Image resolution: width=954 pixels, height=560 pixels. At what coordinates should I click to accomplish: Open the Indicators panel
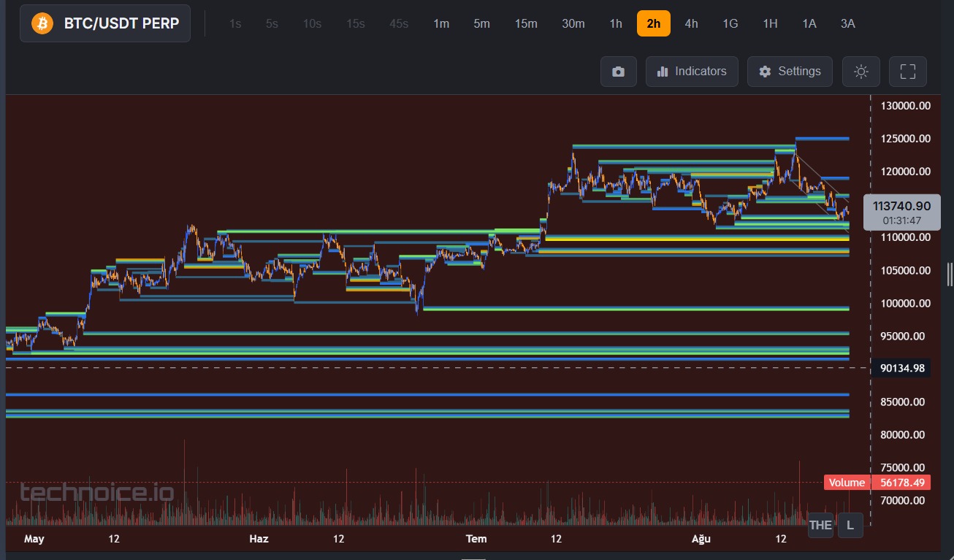[692, 72]
